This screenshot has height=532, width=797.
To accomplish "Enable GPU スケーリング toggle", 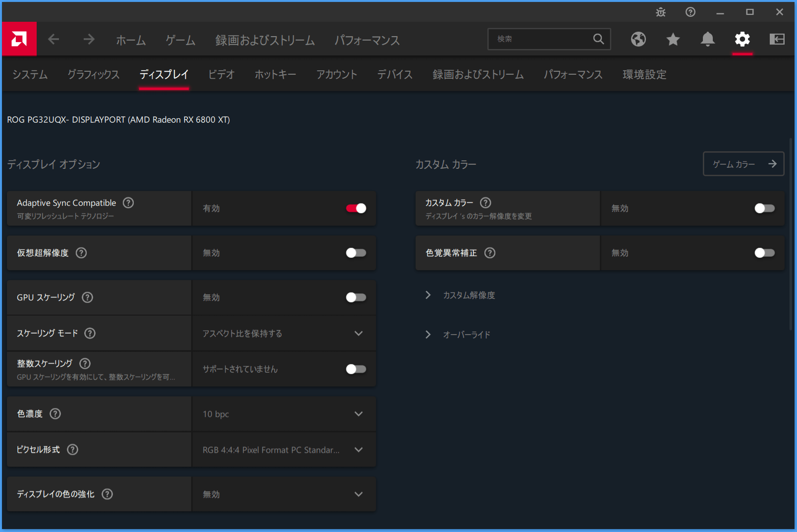I will coord(356,297).
